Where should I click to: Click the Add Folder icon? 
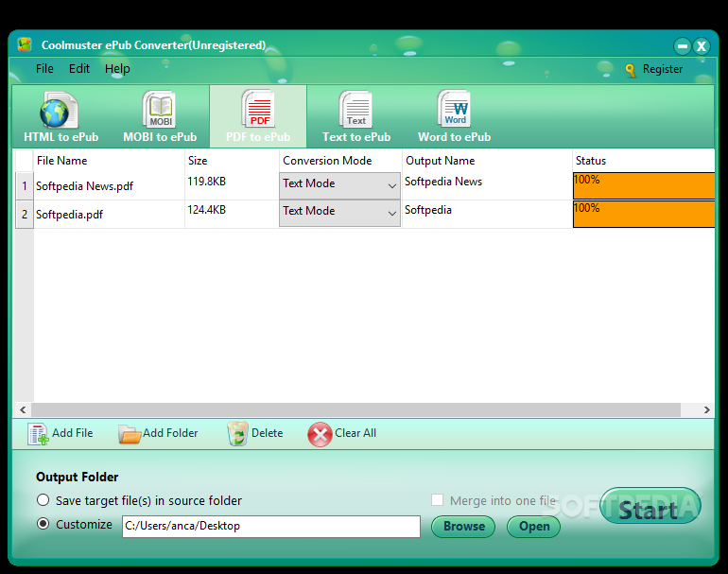click(x=130, y=434)
